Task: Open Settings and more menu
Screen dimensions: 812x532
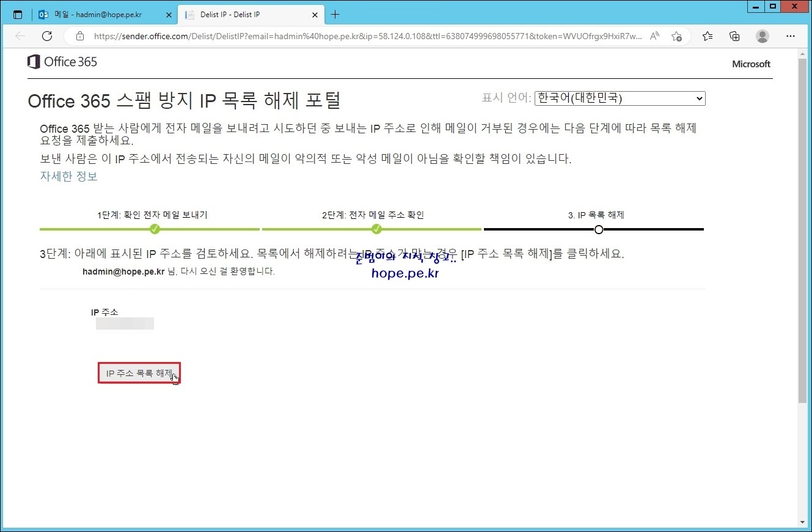Action: [791, 36]
